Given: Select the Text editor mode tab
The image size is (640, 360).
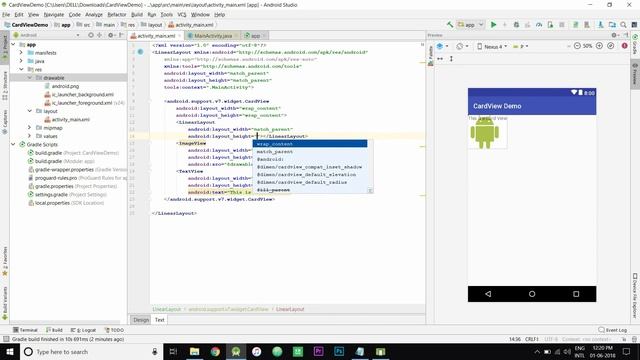Looking at the screenshot, I should click(x=160, y=320).
